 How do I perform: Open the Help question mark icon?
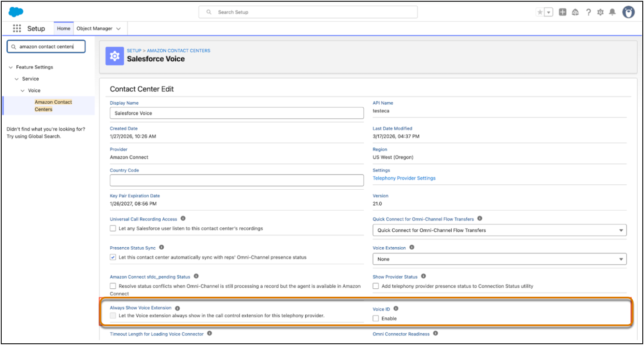click(588, 12)
